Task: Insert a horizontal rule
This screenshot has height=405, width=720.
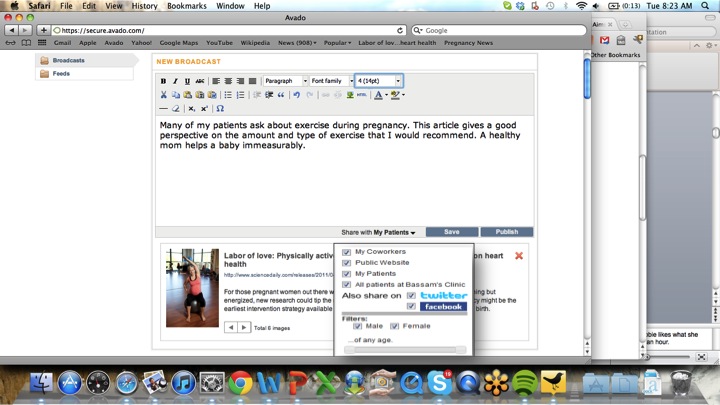Action: coord(163,108)
